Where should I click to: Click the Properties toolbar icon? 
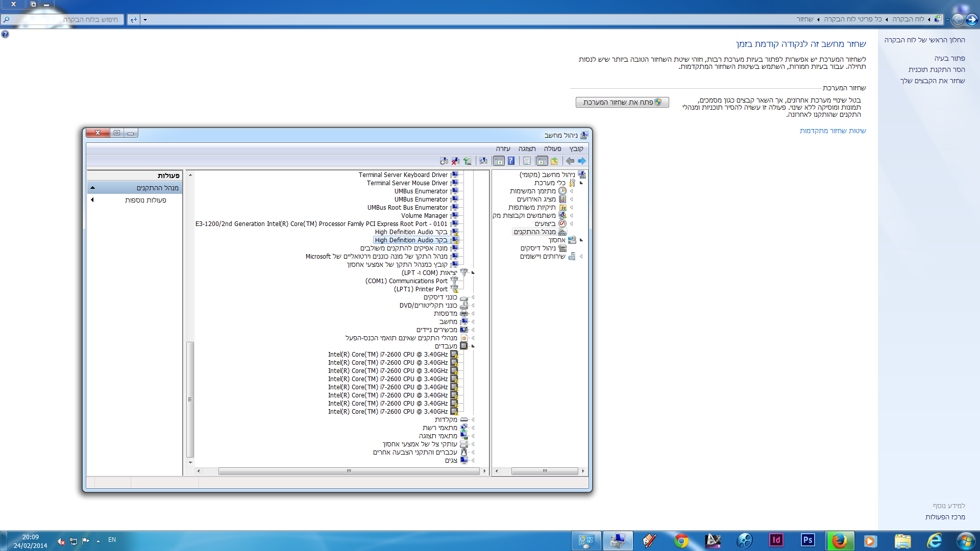pos(527,161)
